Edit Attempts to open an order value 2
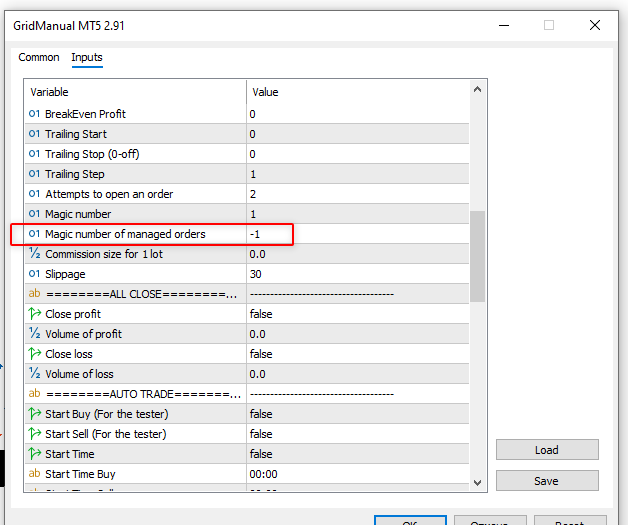Screen dimensions: 628x525 click(358, 194)
